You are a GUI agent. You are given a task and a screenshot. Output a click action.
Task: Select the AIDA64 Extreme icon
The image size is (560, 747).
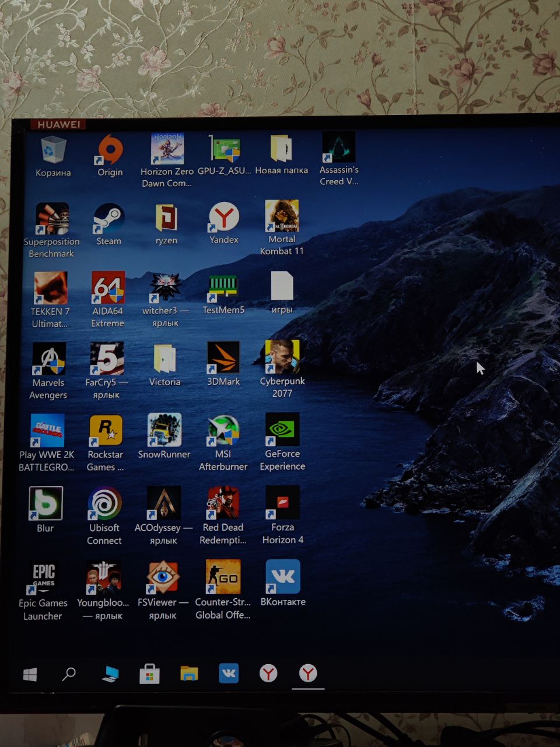click(108, 288)
